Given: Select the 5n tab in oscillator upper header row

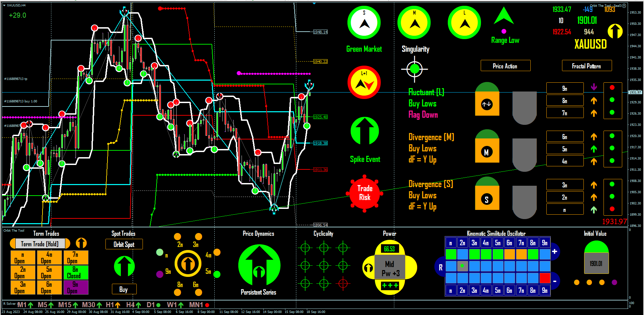Looking at the screenshot, I should coord(498,243).
